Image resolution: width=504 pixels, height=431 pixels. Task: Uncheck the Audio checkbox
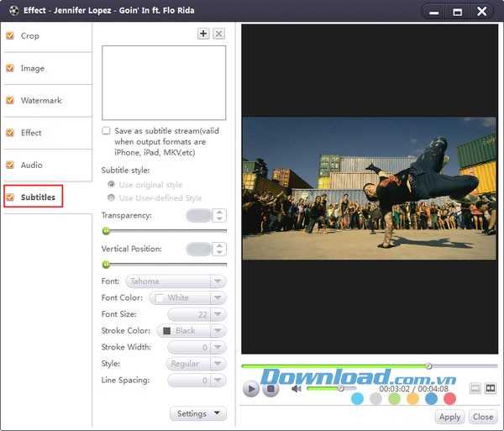click(x=10, y=165)
